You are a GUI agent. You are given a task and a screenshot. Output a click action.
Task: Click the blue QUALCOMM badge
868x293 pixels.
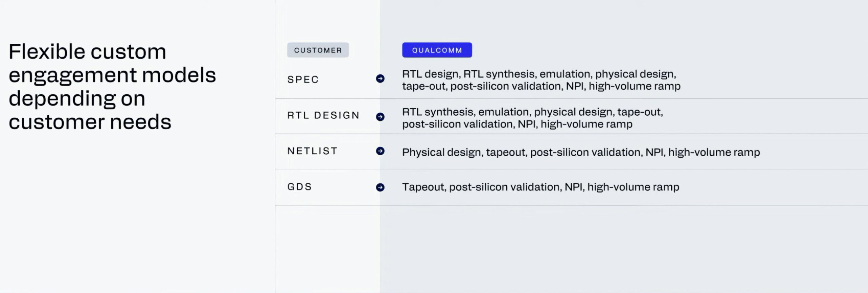click(x=437, y=50)
